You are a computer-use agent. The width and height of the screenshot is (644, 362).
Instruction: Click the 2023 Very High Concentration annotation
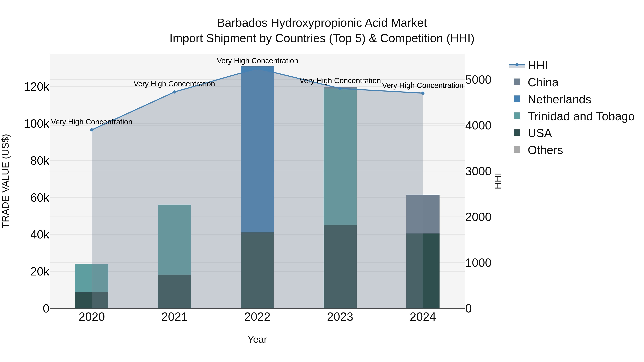click(340, 81)
